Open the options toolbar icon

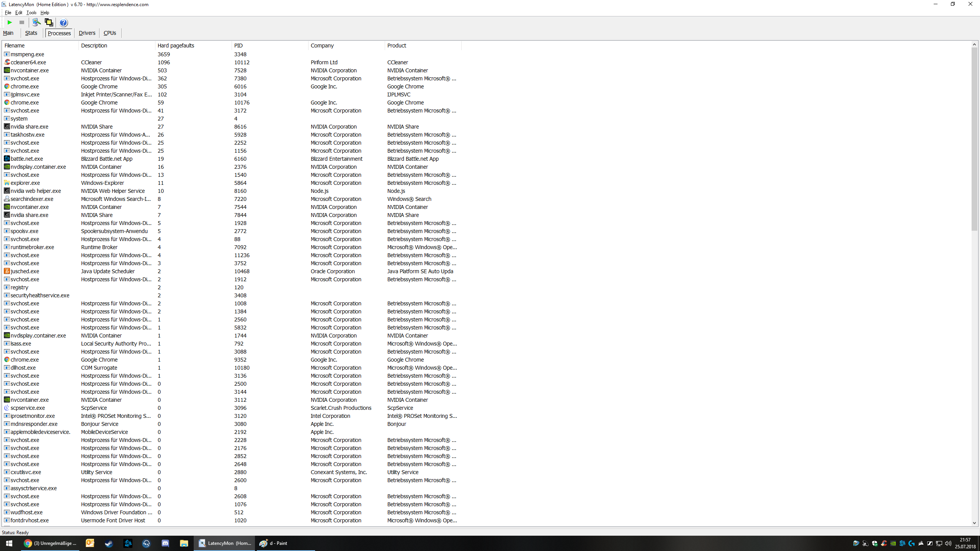click(x=36, y=23)
